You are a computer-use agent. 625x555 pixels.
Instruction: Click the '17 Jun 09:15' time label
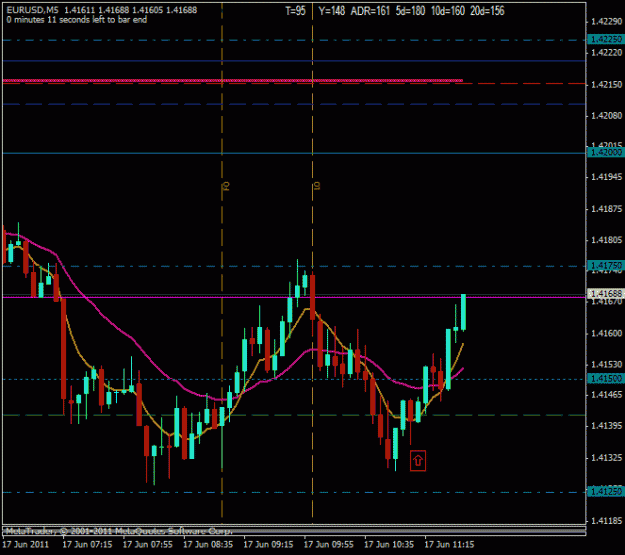[268, 545]
